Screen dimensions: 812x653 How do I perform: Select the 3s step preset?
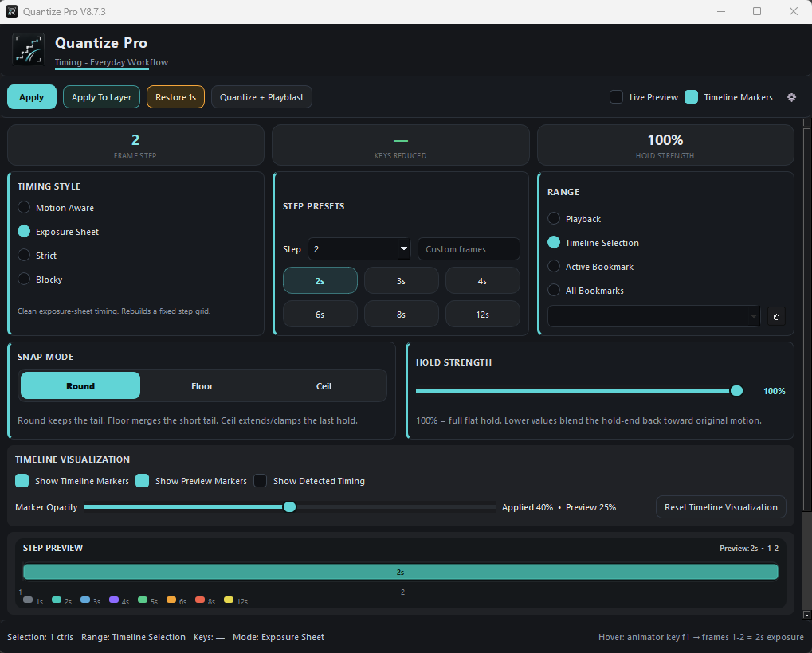coord(402,281)
